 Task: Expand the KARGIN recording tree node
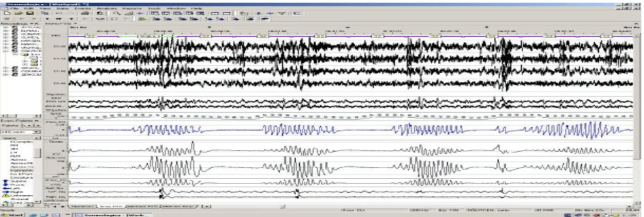tap(5, 41)
